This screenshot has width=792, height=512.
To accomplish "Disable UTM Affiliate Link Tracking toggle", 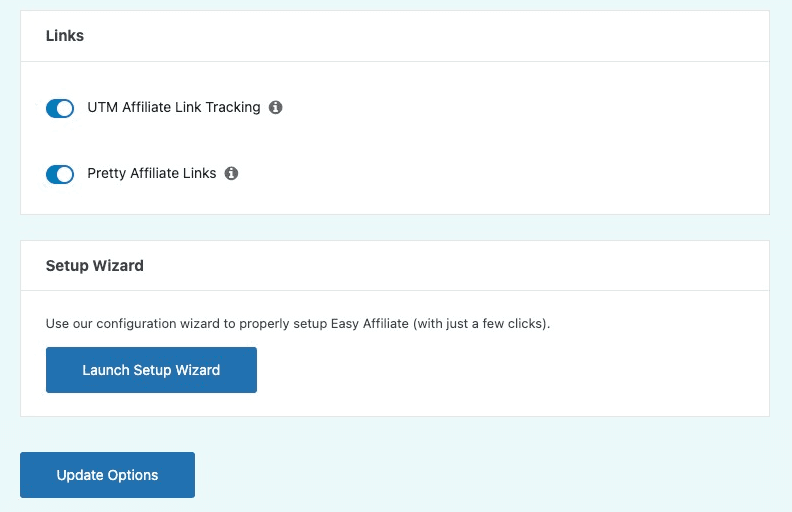I will (x=60, y=108).
